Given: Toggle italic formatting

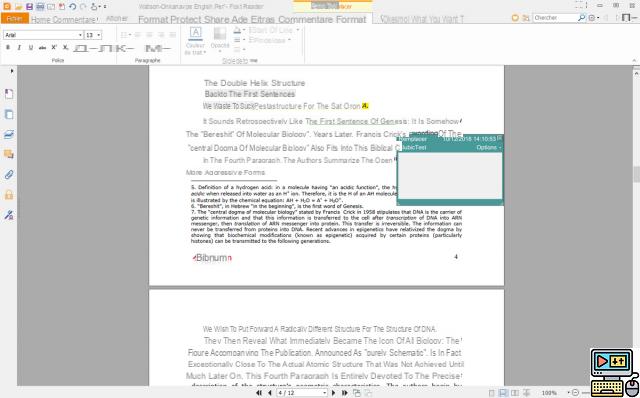Looking at the screenshot, I should point(19,48).
